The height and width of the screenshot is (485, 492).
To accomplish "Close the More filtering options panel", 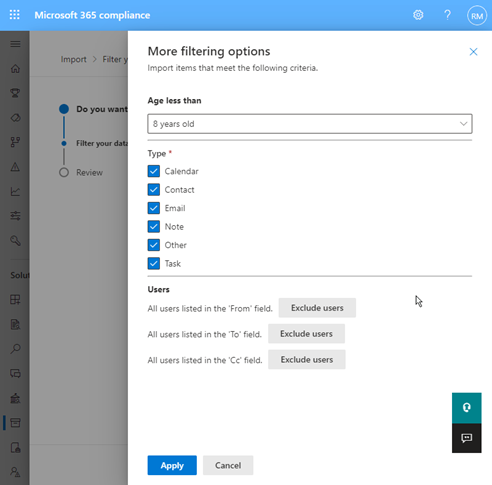I will click(473, 52).
